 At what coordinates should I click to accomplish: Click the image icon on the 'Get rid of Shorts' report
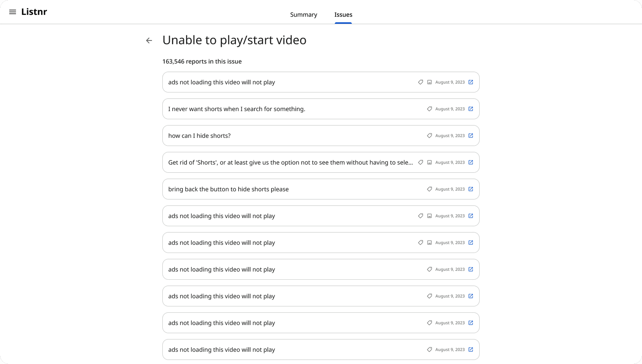pyautogui.click(x=429, y=162)
